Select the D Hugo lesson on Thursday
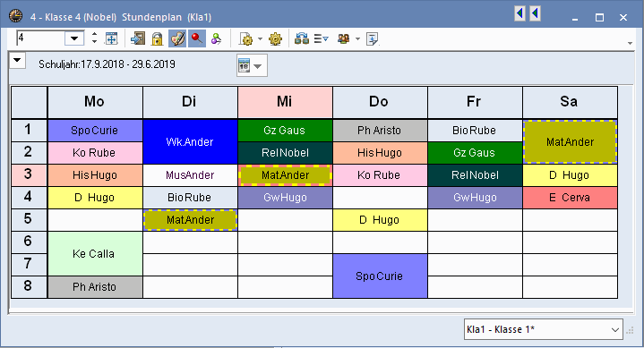The image size is (644, 348). (x=380, y=220)
